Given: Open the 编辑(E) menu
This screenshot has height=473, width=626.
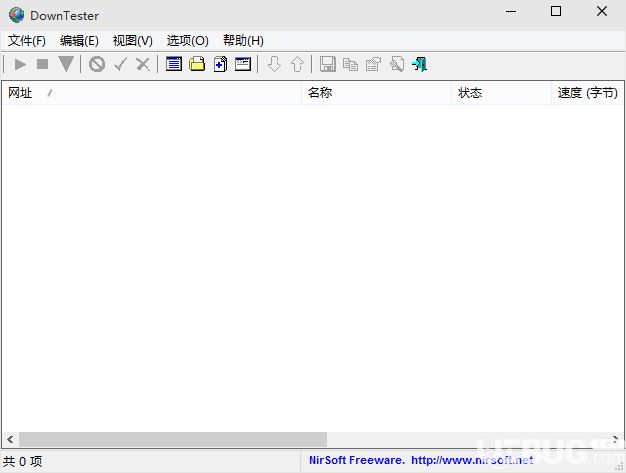Looking at the screenshot, I should (x=79, y=41).
